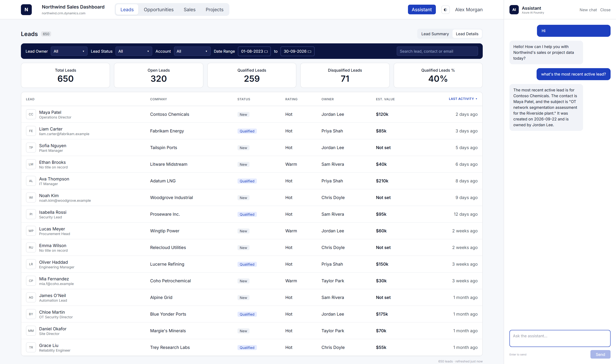Open the Opportunities tab
616x364 pixels.
tap(158, 9)
